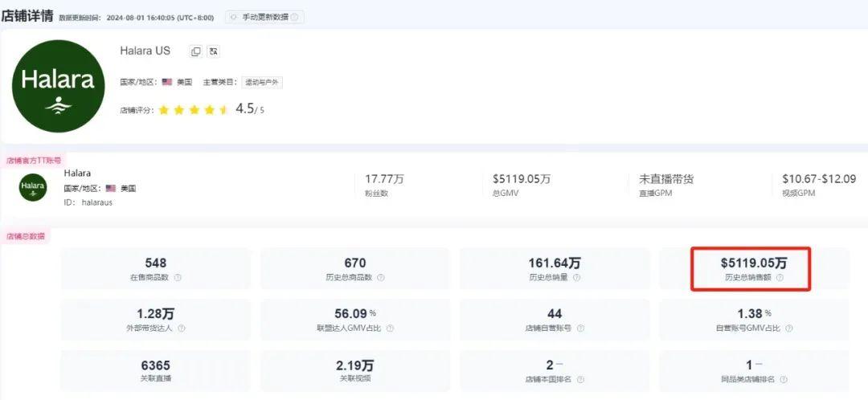This screenshot has width=868, height=400.
Task: Click the 关联视频 2.19万 stat card
Action: coord(354,370)
